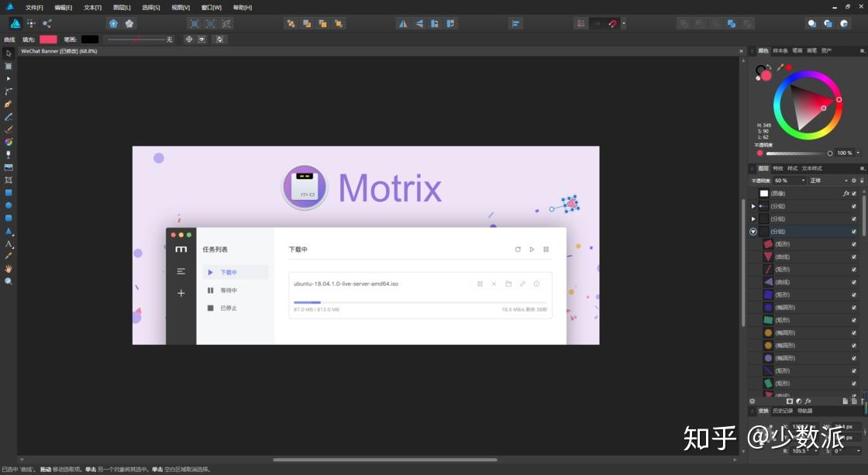
Task: Select the Pen tool in left toolbar
Action: [9, 104]
